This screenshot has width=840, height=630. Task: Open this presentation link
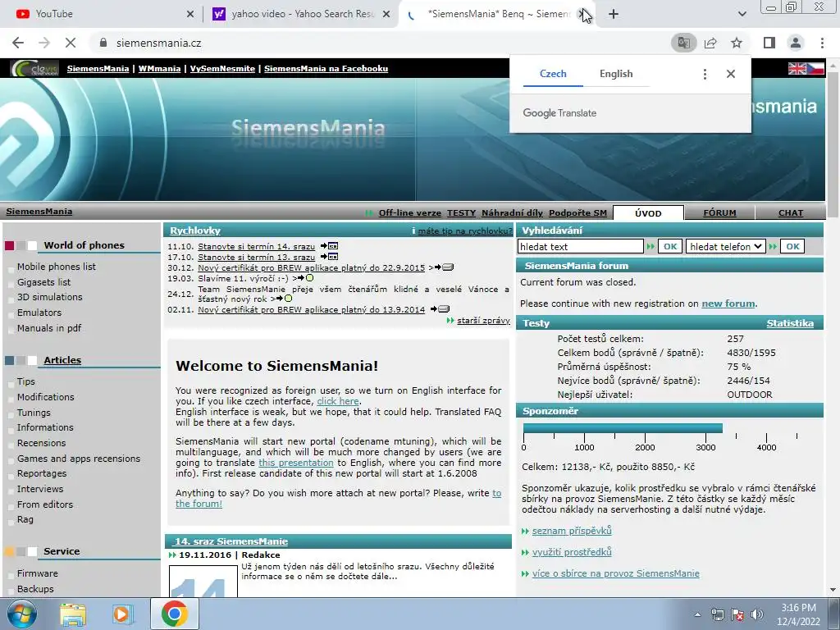tap(295, 463)
